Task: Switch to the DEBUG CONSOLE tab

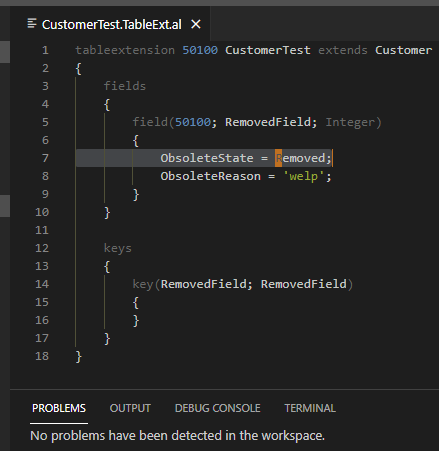Action: (218, 408)
